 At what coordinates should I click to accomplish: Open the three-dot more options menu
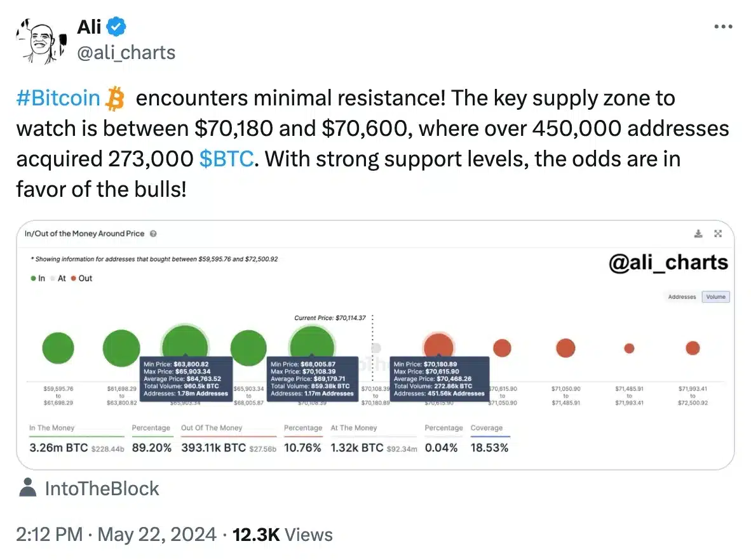[724, 27]
